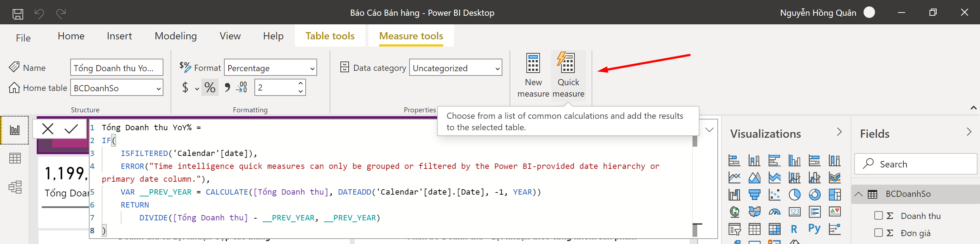Toggle the thousands separator comma button
This screenshot has height=244, width=980.
coord(227,87)
